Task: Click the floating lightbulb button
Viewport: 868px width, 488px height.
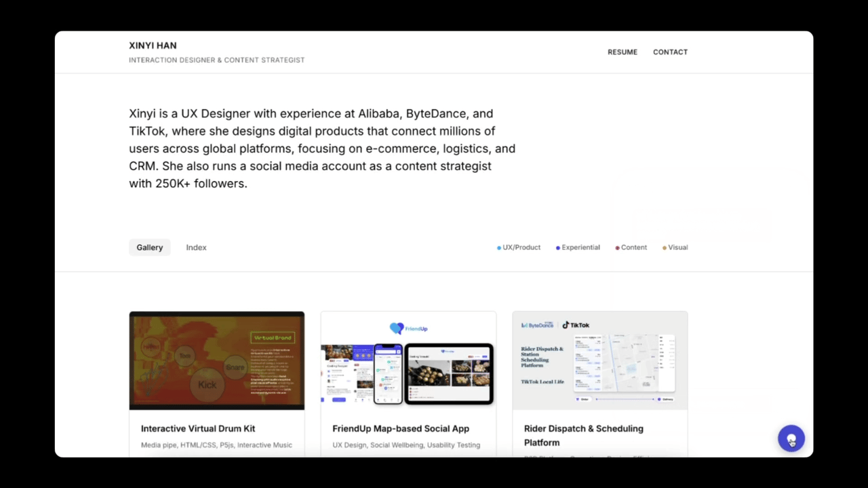Action: [791, 439]
